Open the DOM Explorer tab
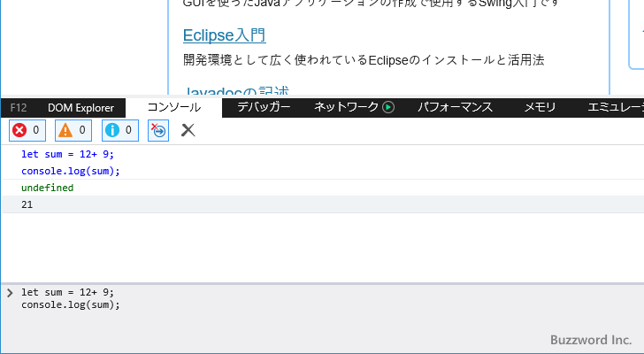 coord(80,108)
